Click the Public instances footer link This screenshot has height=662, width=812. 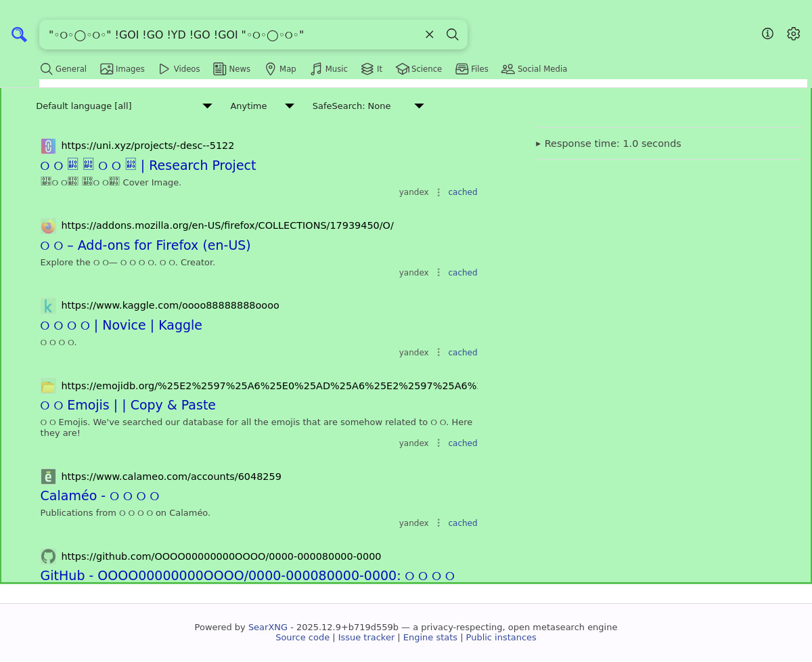[501, 638]
